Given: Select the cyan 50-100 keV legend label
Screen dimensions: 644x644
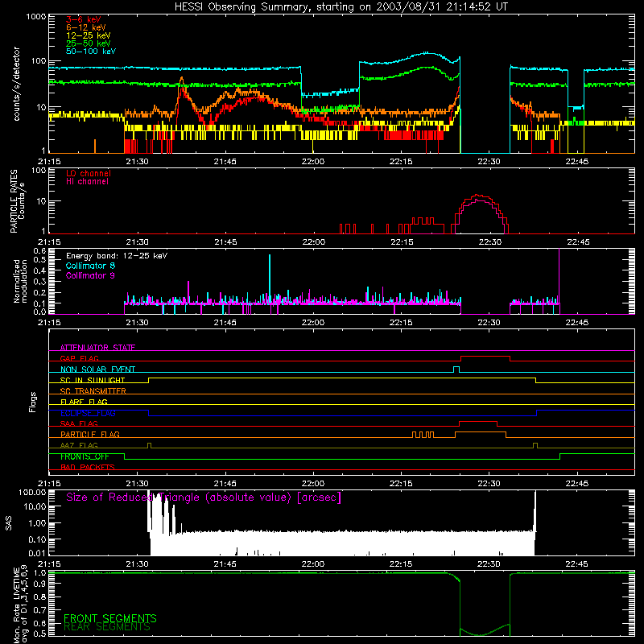Looking at the screenshot, I should pos(91,51).
